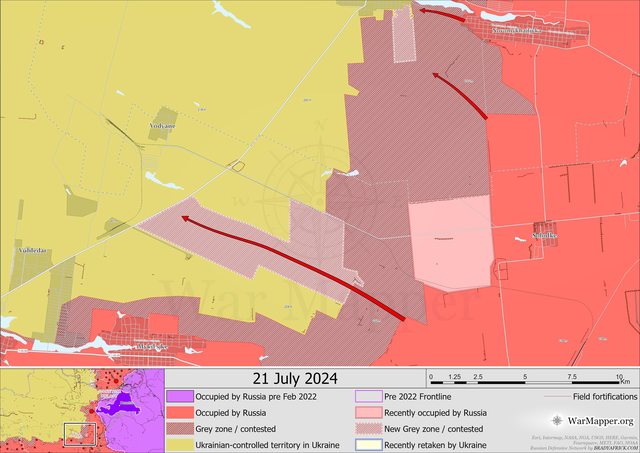Click the '21 July 2024' date title

(x=294, y=378)
